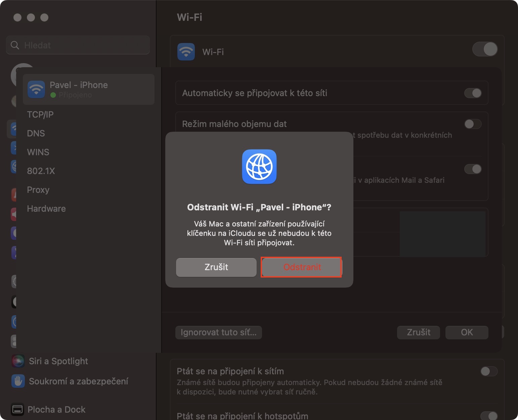
Task: Focus the Hledat search field
Action: click(78, 45)
